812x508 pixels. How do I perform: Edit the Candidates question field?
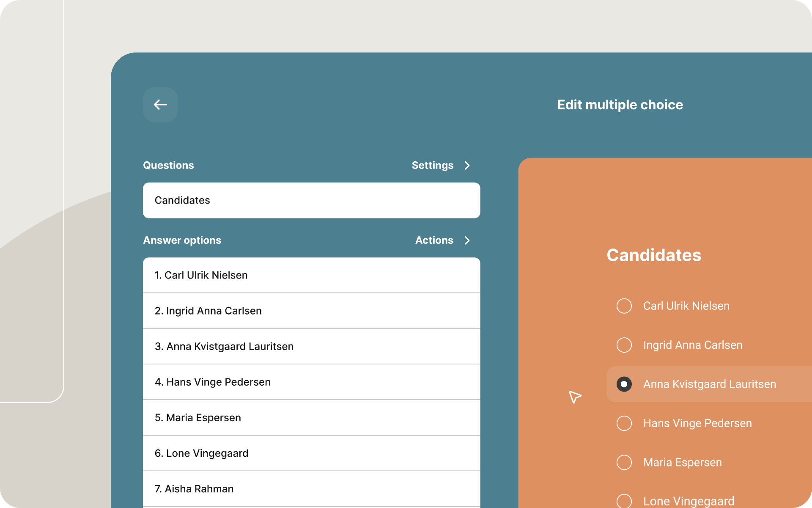[311, 200]
